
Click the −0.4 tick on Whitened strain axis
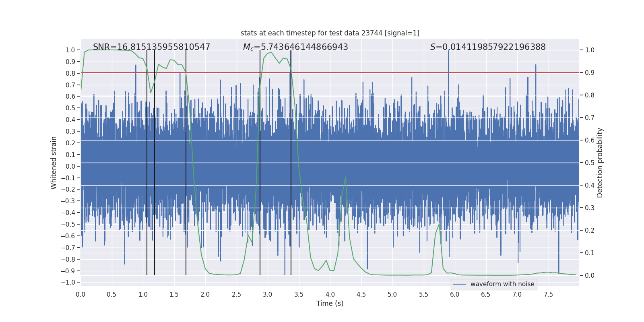[68, 213]
